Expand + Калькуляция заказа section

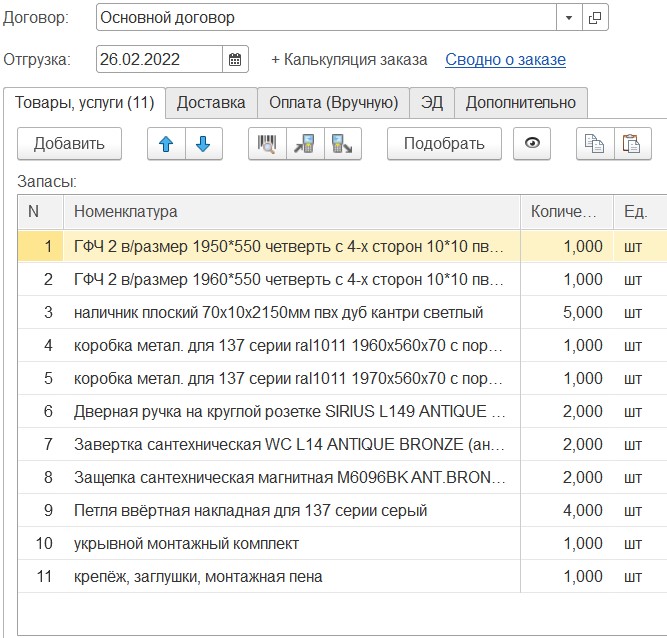point(349,59)
